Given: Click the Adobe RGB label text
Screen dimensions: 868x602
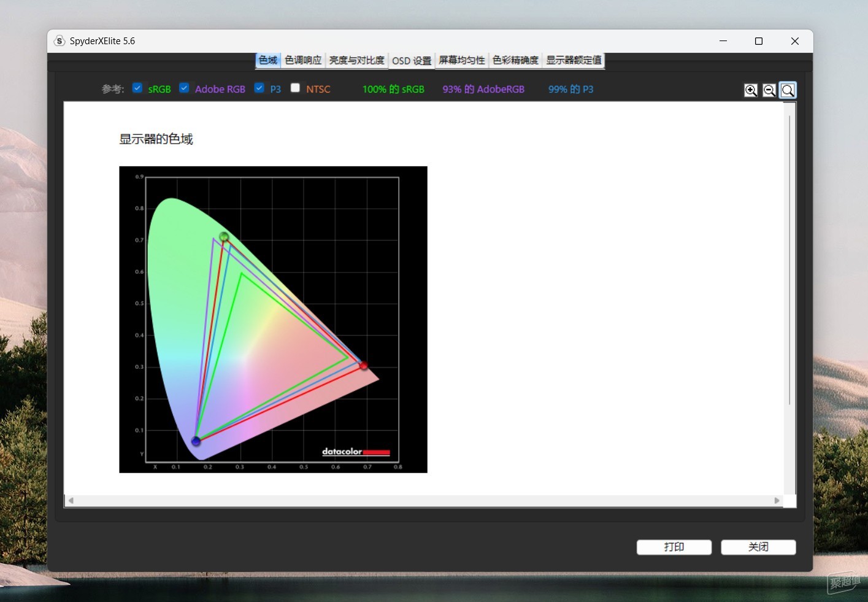Looking at the screenshot, I should (x=220, y=89).
